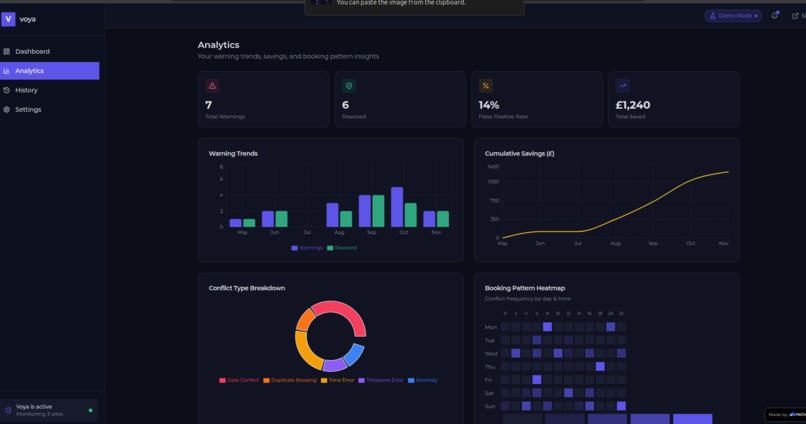Toggle the Timezone Error legend item
The image size is (806, 424).
tap(381, 380)
